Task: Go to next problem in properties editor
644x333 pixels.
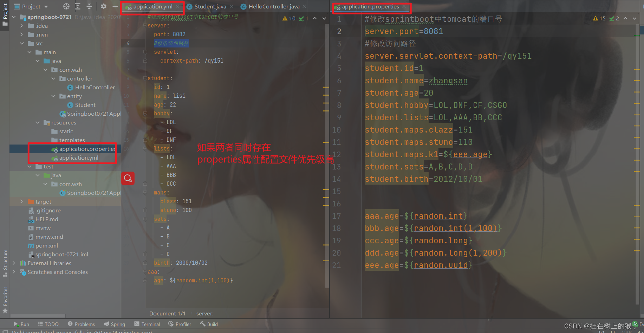Action: tap(635, 18)
